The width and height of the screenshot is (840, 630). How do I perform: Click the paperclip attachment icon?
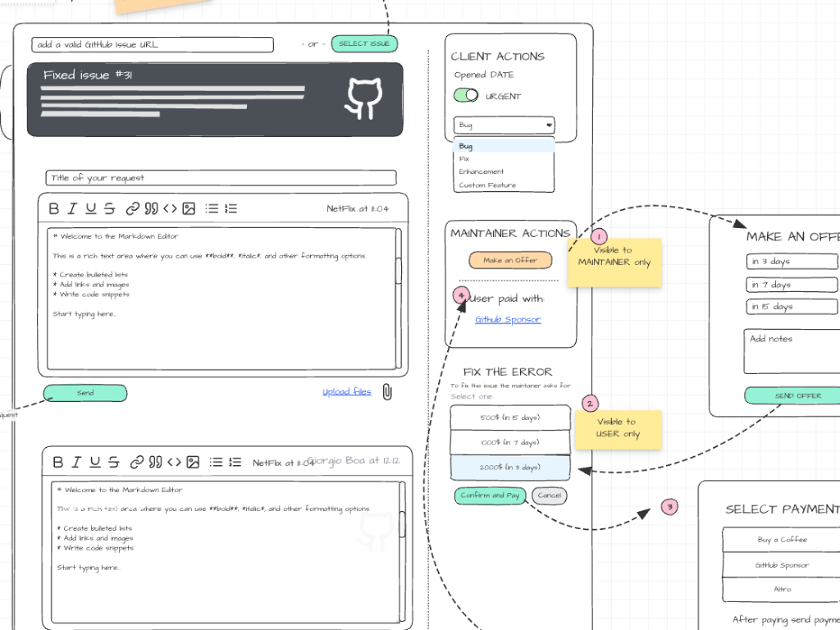pyautogui.click(x=387, y=392)
